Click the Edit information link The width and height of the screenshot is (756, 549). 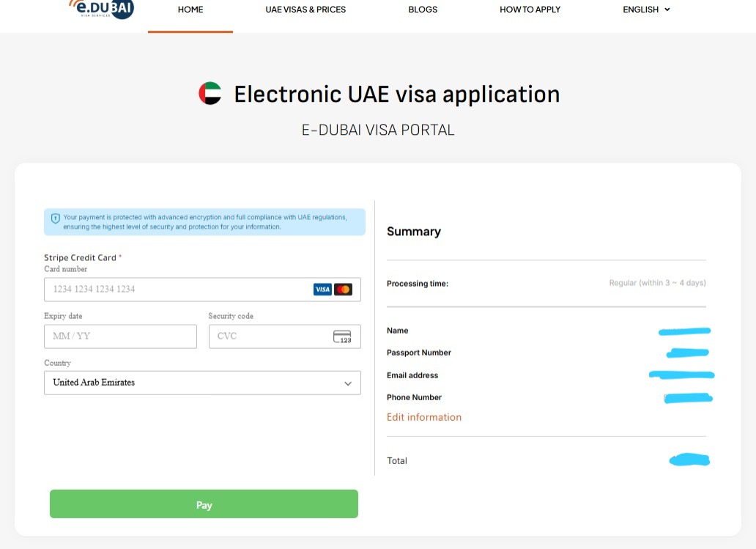423,416
